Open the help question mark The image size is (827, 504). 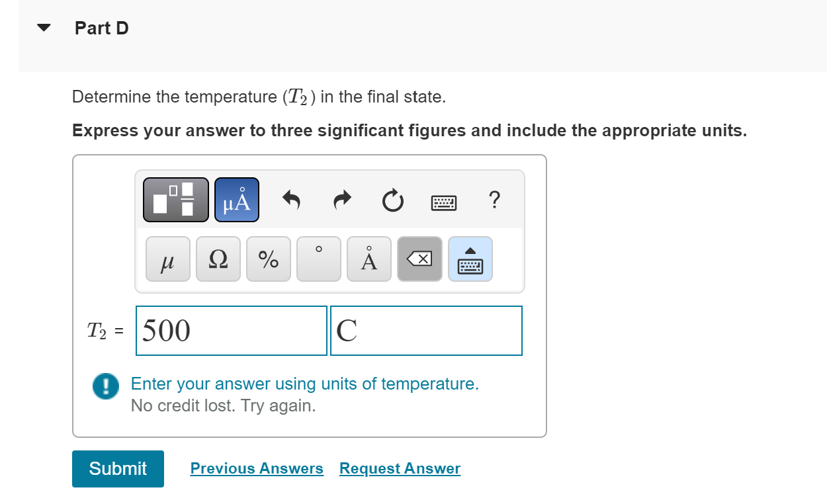pos(494,200)
